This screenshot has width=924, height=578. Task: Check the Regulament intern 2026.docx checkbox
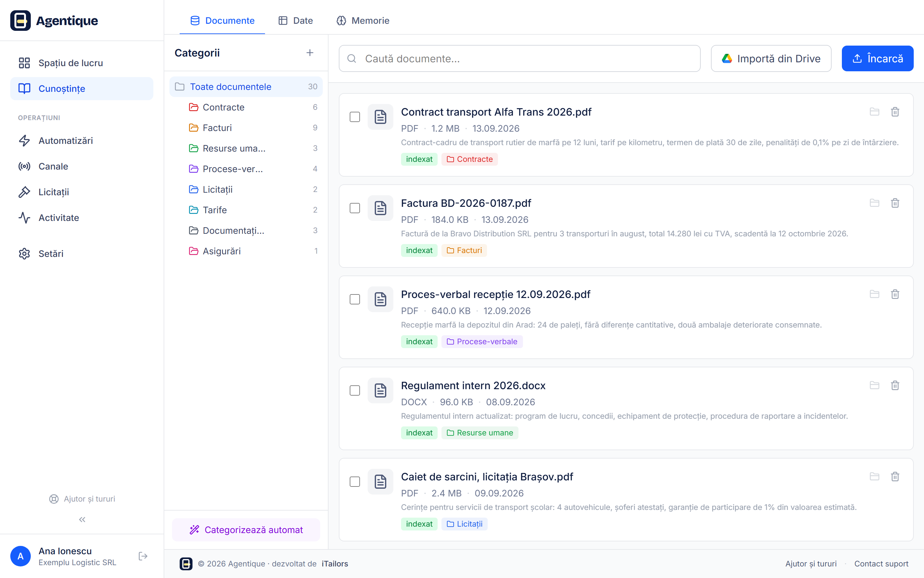point(355,390)
